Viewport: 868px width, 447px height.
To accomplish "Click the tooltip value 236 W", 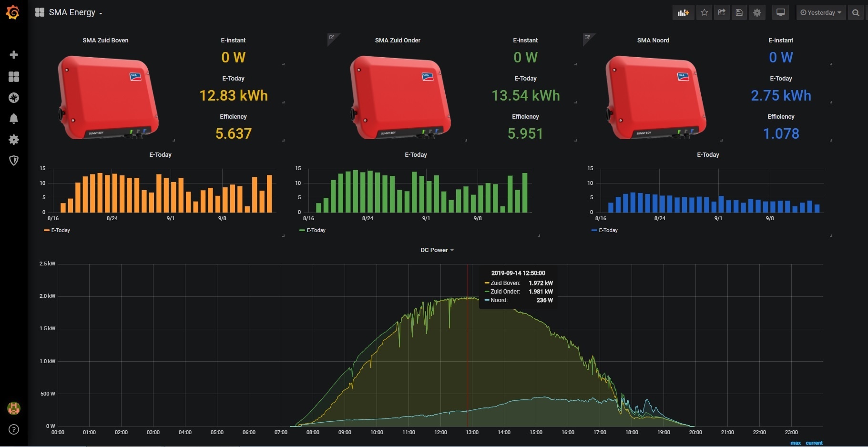I will click(x=544, y=300).
